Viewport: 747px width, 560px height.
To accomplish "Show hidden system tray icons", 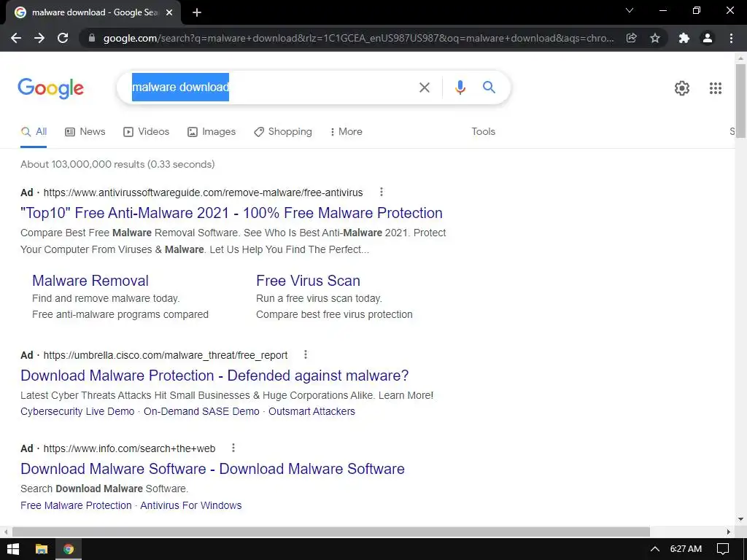I will coord(655,549).
